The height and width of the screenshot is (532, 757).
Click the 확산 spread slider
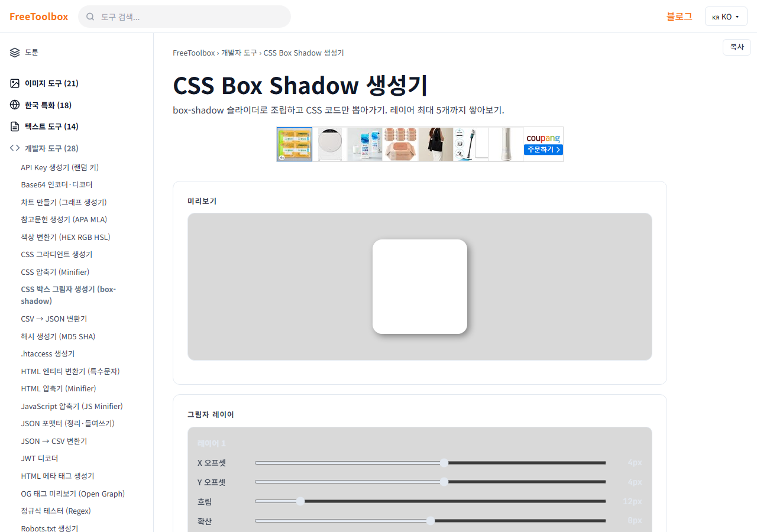[x=431, y=521]
